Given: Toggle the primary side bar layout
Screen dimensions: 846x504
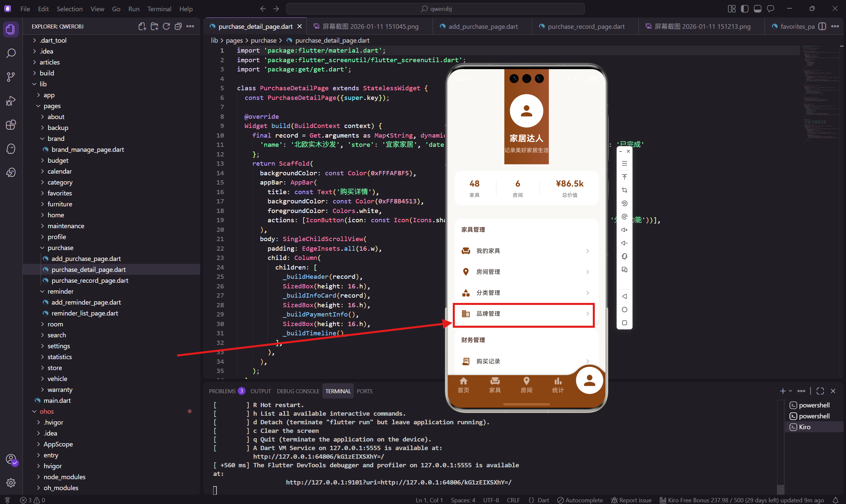Looking at the screenshot, I should (744, 9).
